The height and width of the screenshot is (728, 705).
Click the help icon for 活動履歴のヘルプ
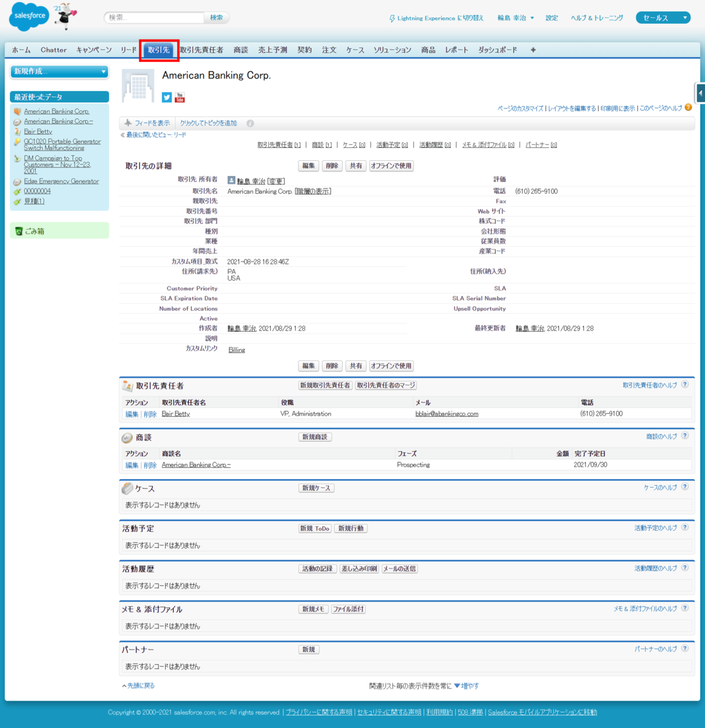[x=685, y=568]
